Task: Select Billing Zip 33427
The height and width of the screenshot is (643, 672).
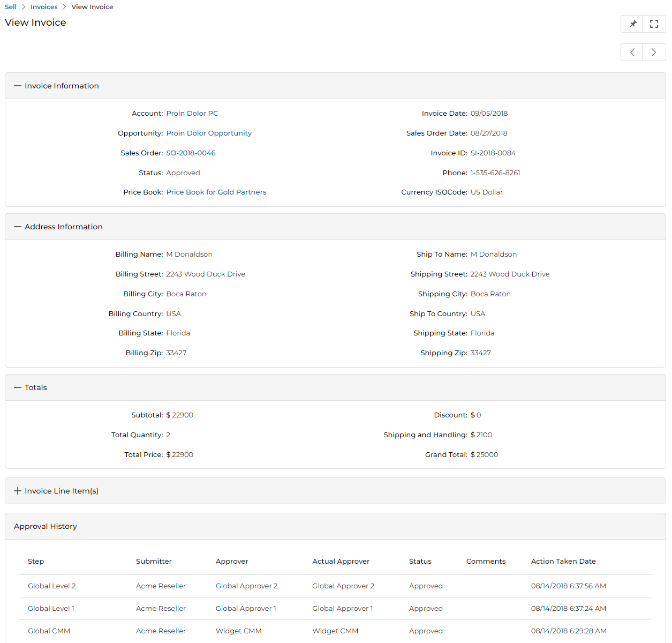Action: click(x=177, y=353)
